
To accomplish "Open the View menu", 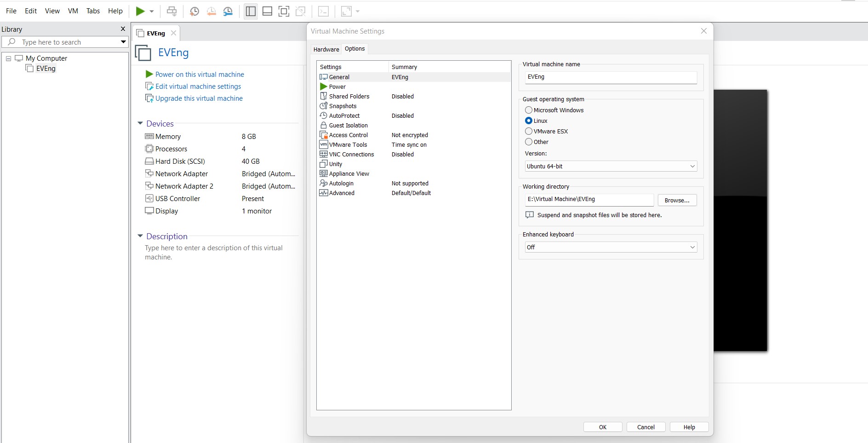I will [x=52, y=11].
